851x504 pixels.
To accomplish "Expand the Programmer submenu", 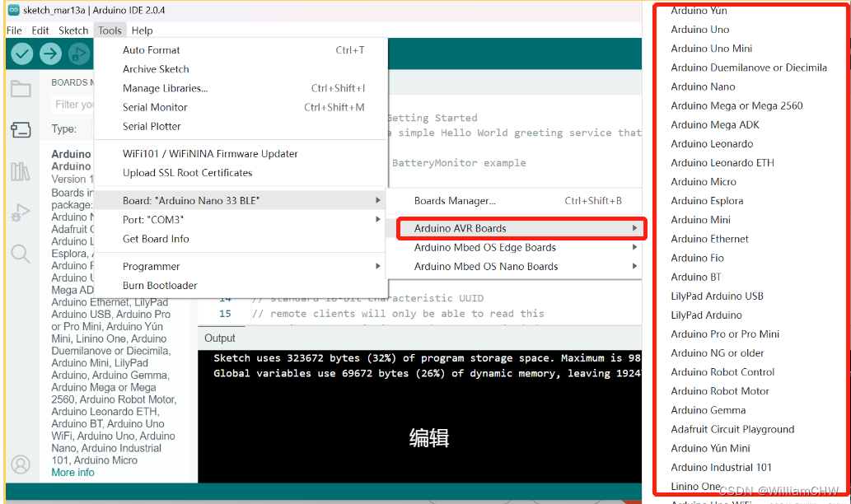I will click(241, 266).
